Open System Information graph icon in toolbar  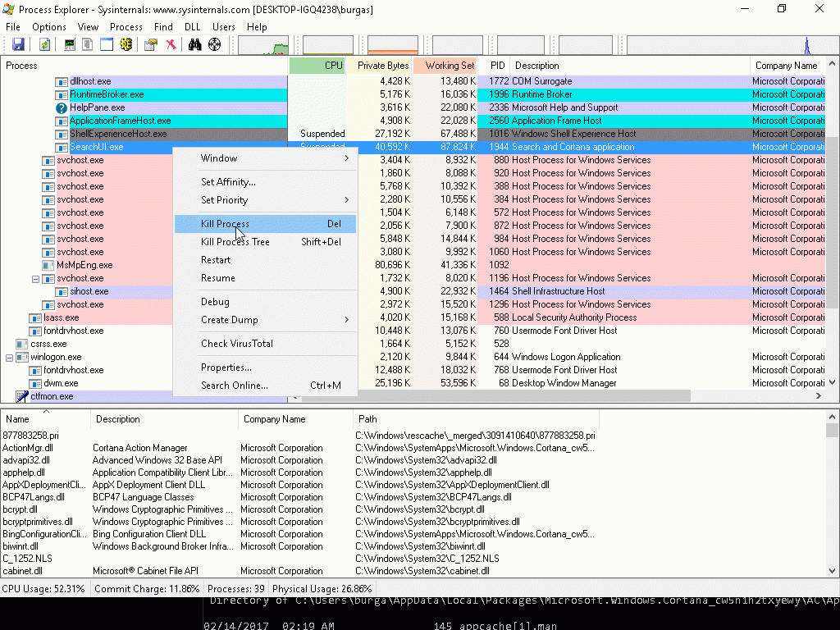click(70, 44)
